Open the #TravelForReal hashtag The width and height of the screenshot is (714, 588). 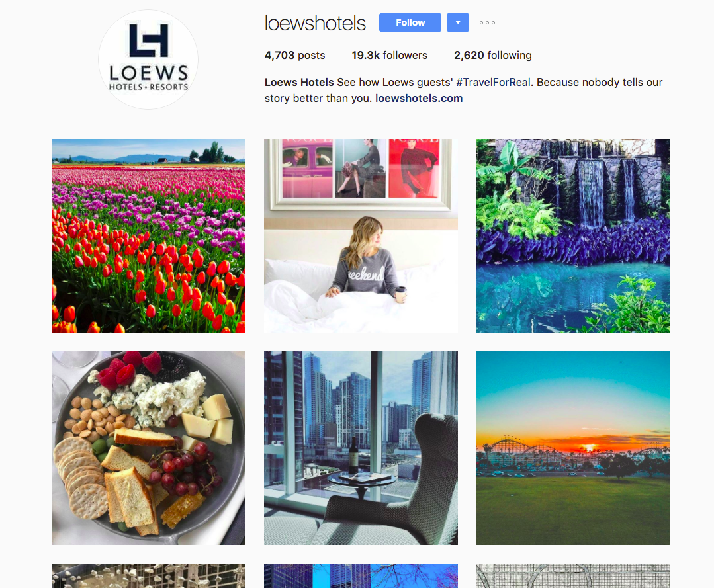(493, 83)
